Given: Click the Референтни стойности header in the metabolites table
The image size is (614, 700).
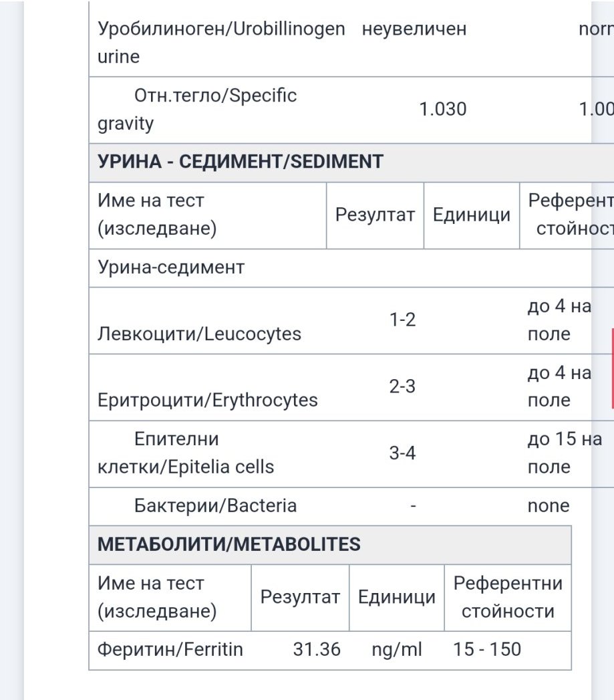Looking at the screenshot, I should click(508, 597).
